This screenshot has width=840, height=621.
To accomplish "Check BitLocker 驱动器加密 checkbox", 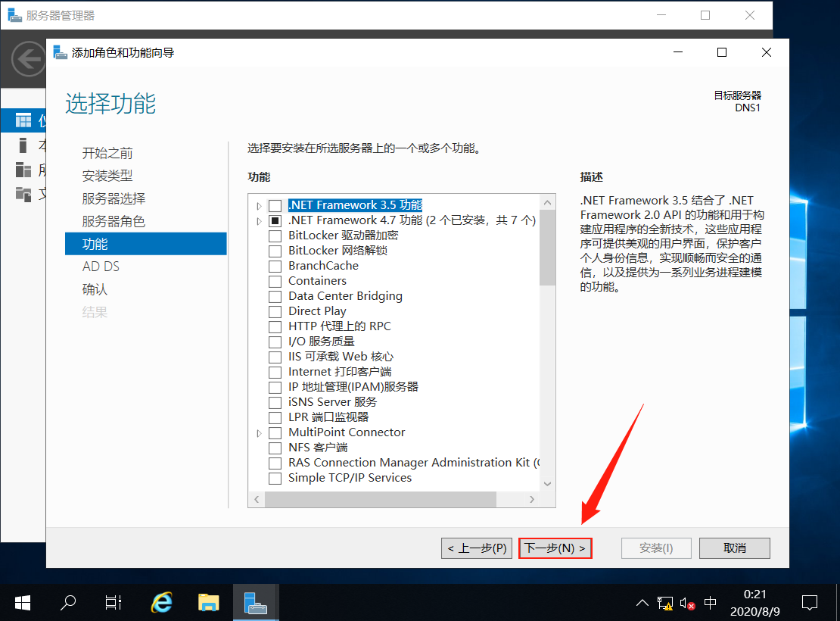I will point(275,236).
